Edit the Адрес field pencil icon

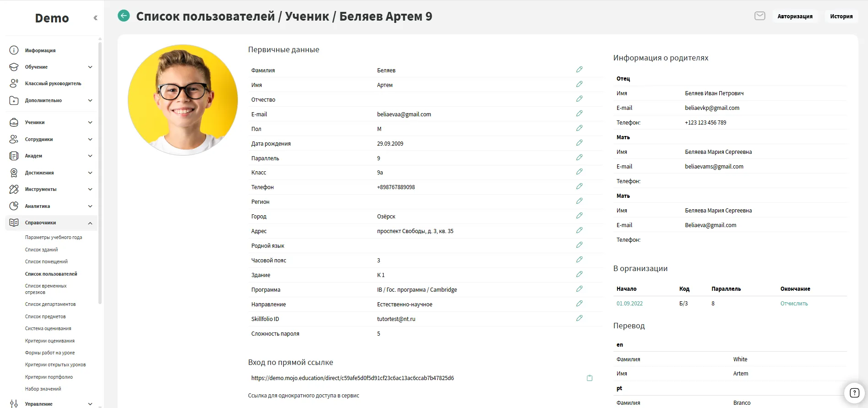[579, 230]
